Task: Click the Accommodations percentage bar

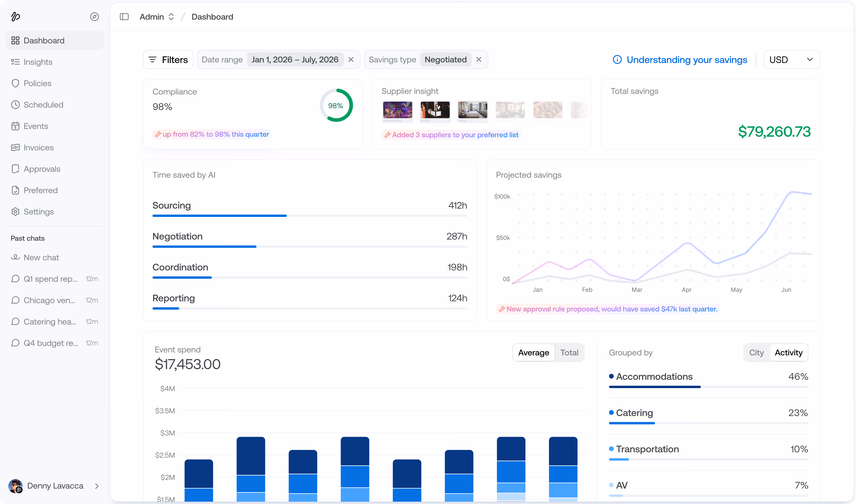Action: (709, 387)
